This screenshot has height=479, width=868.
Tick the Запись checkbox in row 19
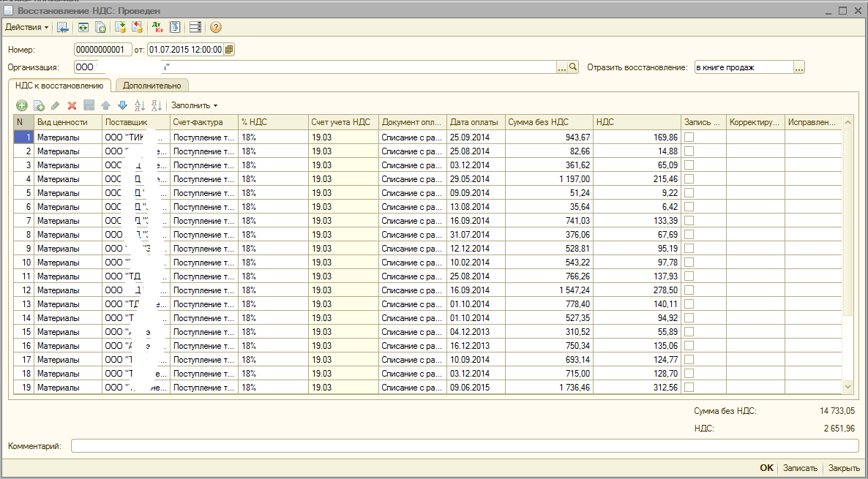click(x=689, y=387)
